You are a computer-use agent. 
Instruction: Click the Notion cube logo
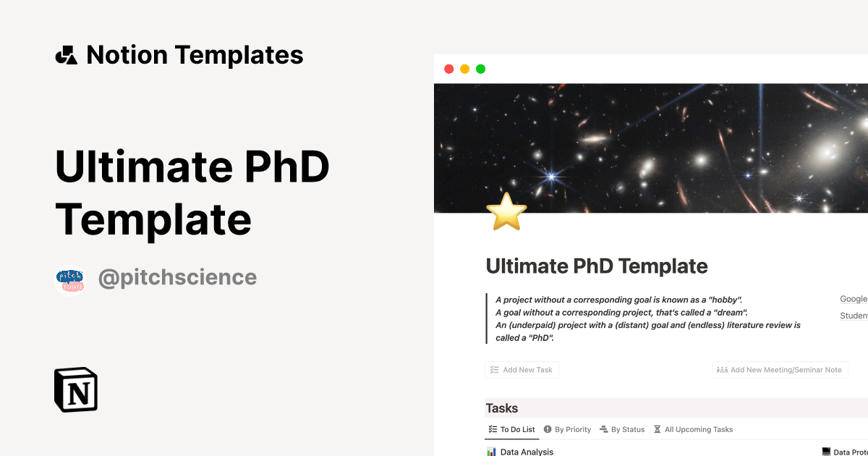(x=76, y=389)
